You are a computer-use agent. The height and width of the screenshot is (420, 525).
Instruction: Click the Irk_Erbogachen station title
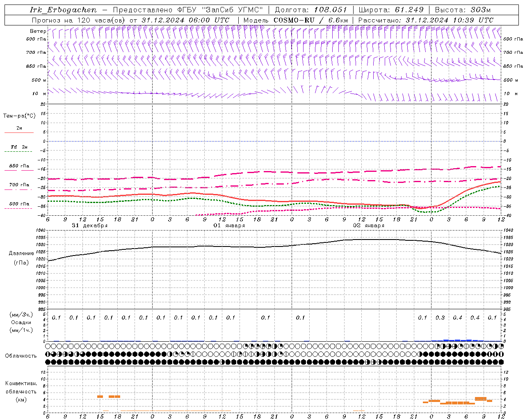pyautogui.click(x=63, y=10)
